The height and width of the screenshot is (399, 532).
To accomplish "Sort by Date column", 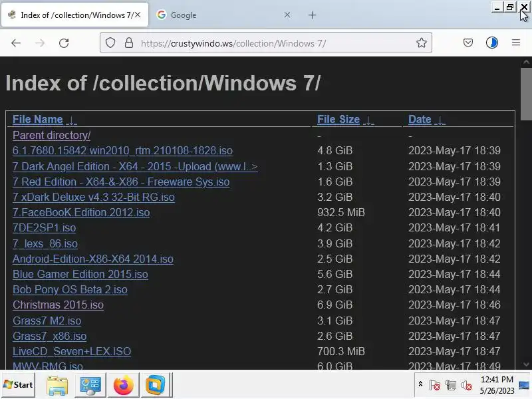I will click(420, 120).
